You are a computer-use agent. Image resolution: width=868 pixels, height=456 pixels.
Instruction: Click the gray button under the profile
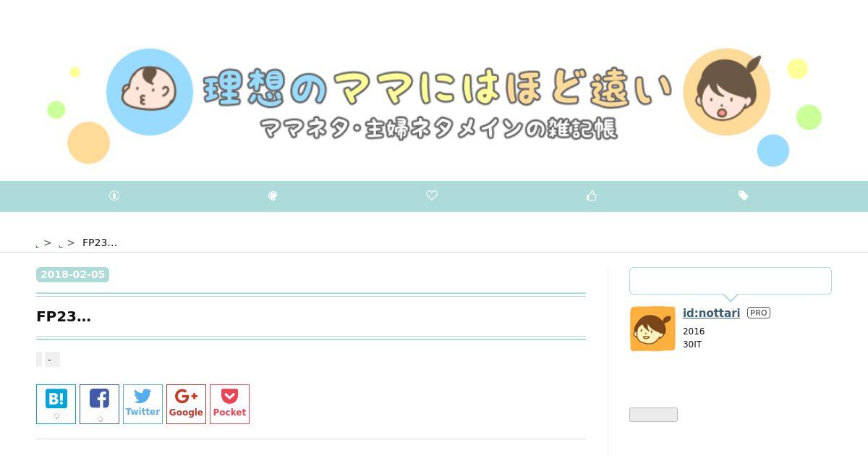pos(653,415)
